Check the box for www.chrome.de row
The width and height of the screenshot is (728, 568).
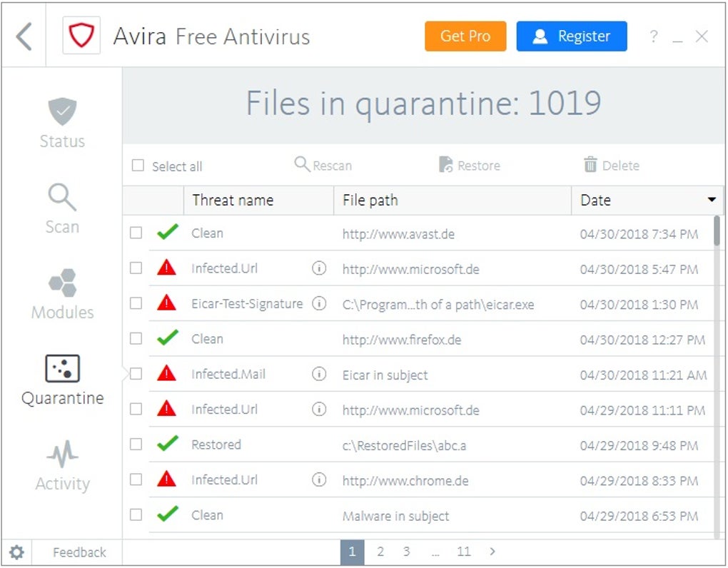coord(136,480)
